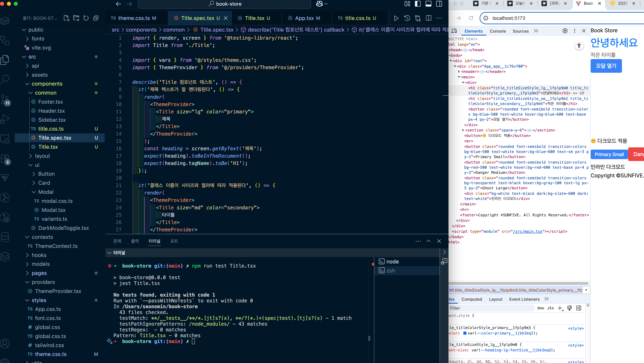Click the New File icon in explorer header

(x=66, y=18)
